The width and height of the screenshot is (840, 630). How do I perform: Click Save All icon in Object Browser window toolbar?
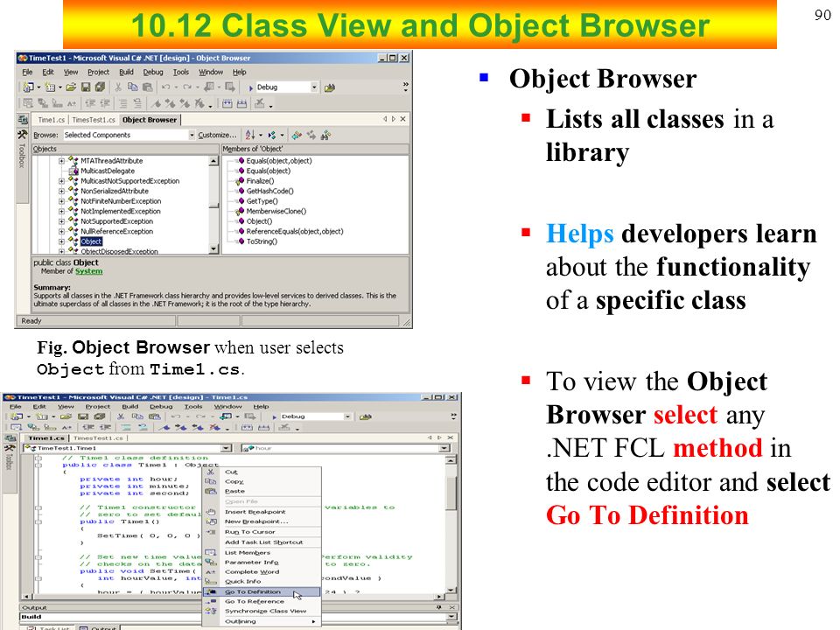[100, 87]
